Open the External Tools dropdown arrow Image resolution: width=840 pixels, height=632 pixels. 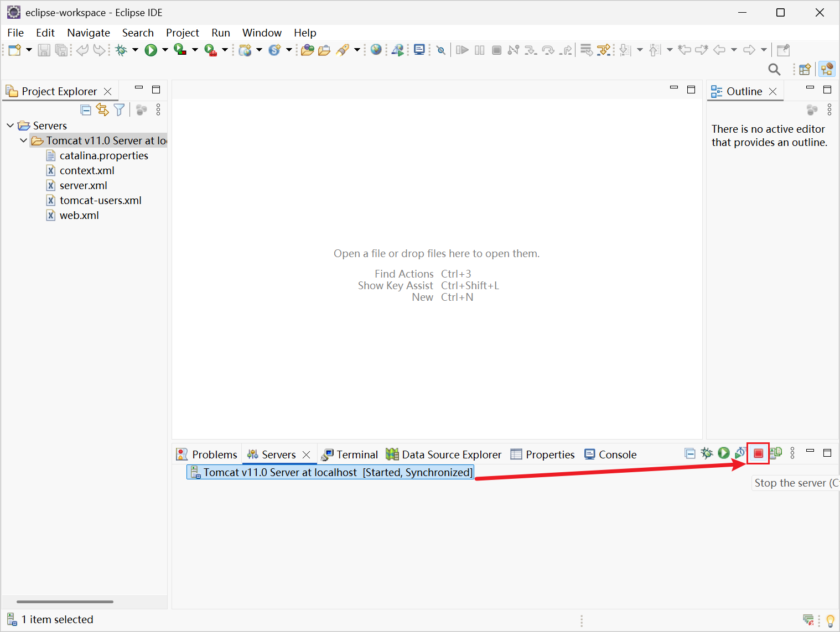pyautogui.click(x=225, y=50)
